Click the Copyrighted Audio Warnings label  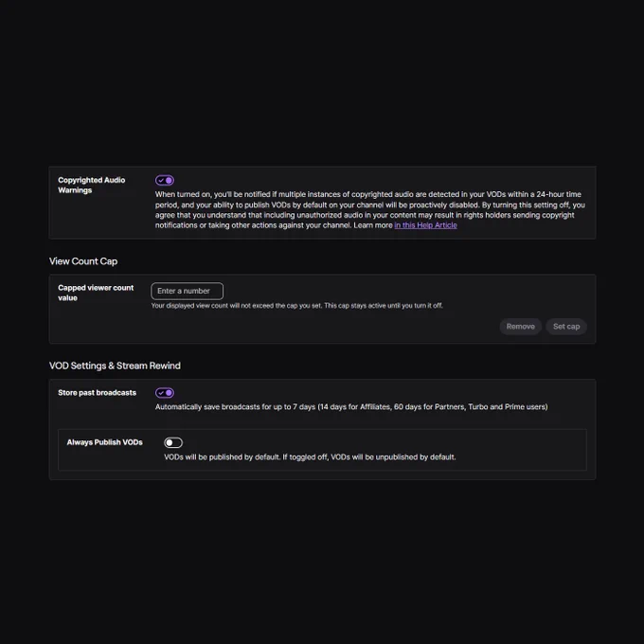point(92,186)
